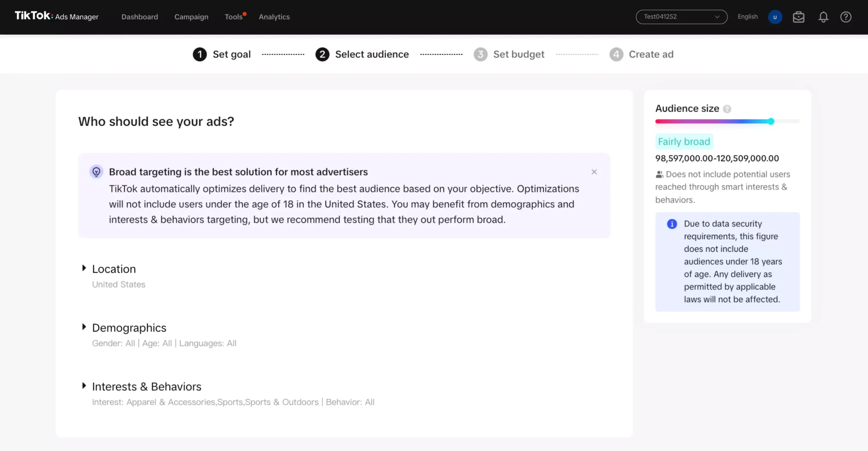Image resolution: width=868 pixels, height=451 pixels.
Task: Open the help question mark icon
Action: (x=846, y=17)
